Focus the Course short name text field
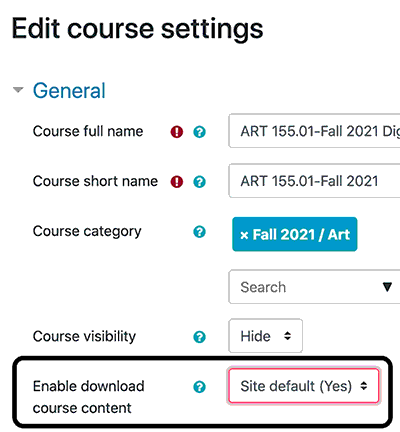The image size is (400, 432). point(314,181)
